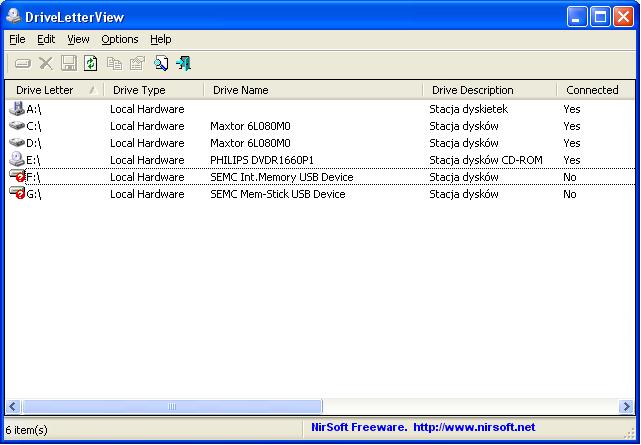Click the Stacja dyskietek description
The height and width of the screenshot is (445, 641).
tap(468, 109)
